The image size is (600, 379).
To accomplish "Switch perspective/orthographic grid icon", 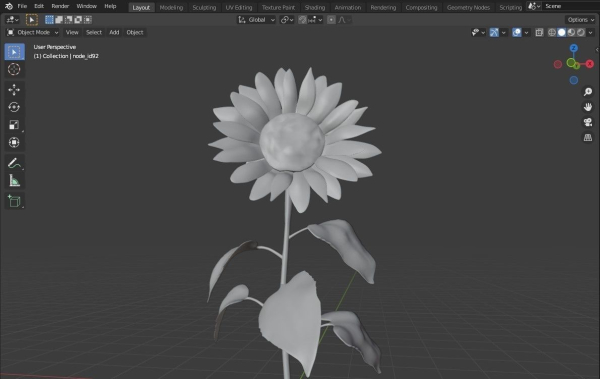I will point(588,137).
